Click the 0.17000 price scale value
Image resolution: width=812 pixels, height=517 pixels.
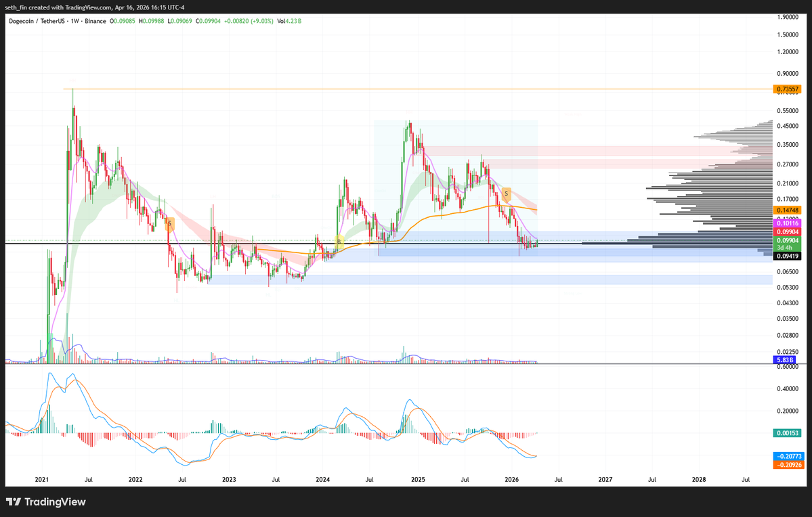pyautogui.click(x=787, y=199)
